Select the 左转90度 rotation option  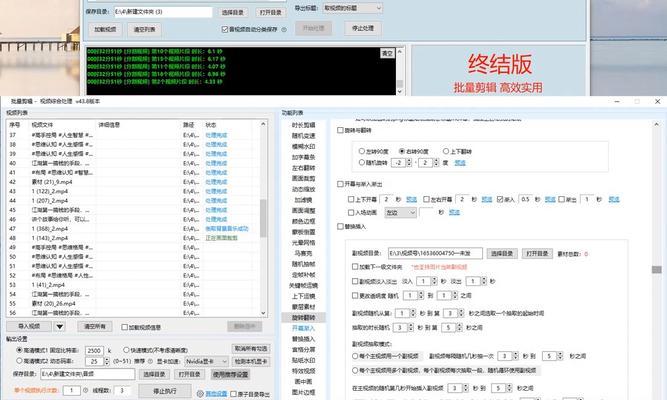tap(362, 150)
